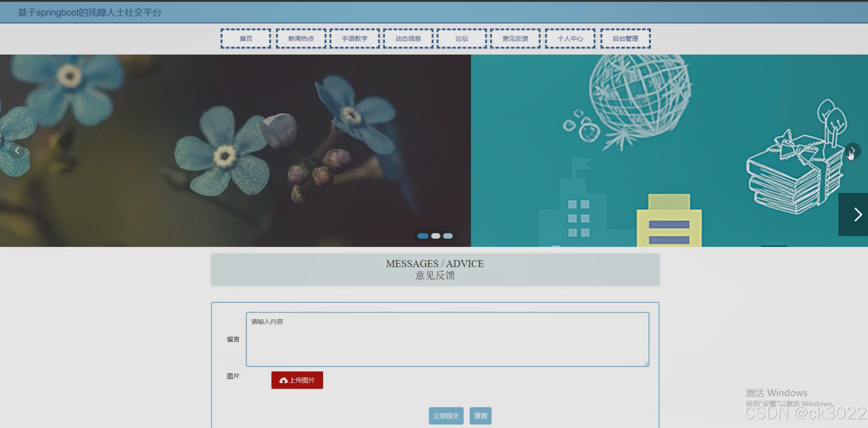Open 手语教学 section
Image resolution: width=868 pixels, height=428 pixels.
355,38
